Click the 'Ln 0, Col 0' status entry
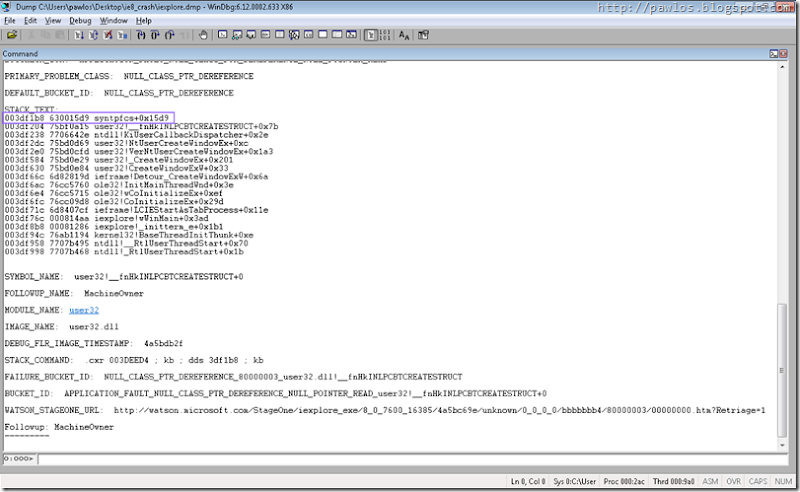The height and width of the screenshot is (492, 800). click(528, 481)
